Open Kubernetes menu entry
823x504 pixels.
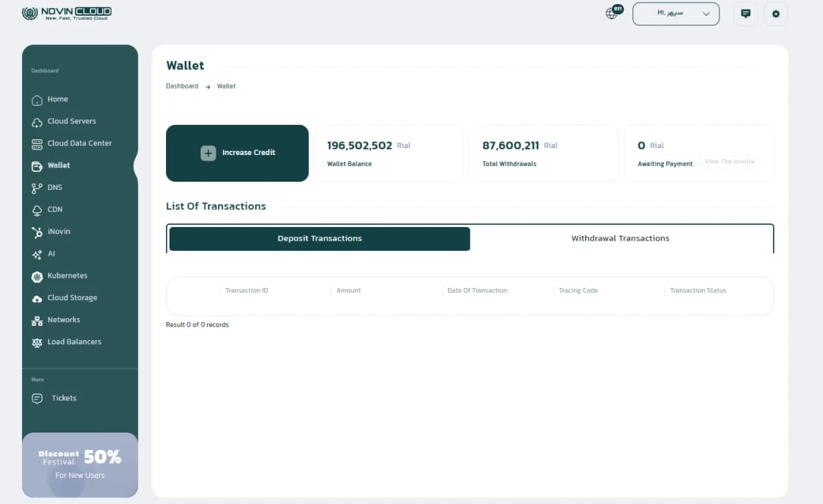pos(67,275)
